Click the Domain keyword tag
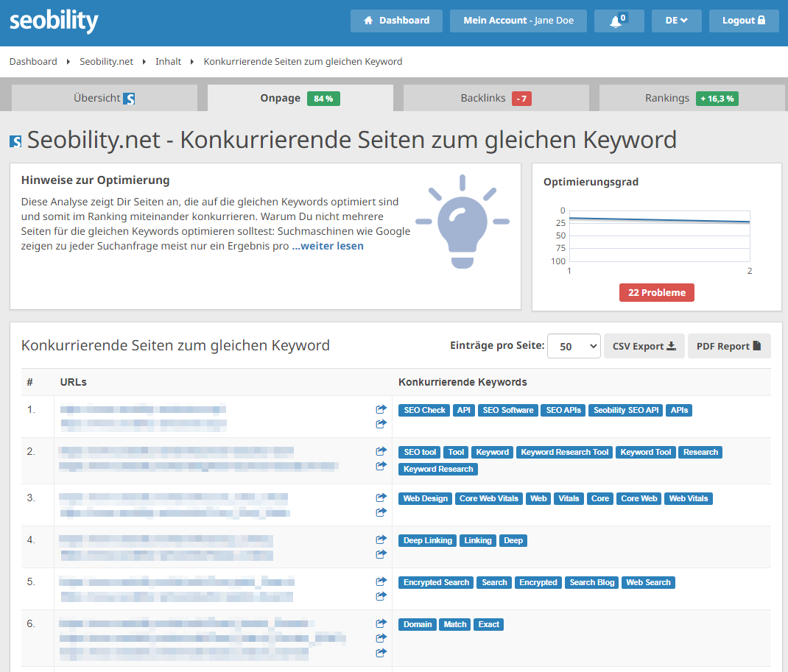Viewport: 788px width, 672px height. coord(418,624)
